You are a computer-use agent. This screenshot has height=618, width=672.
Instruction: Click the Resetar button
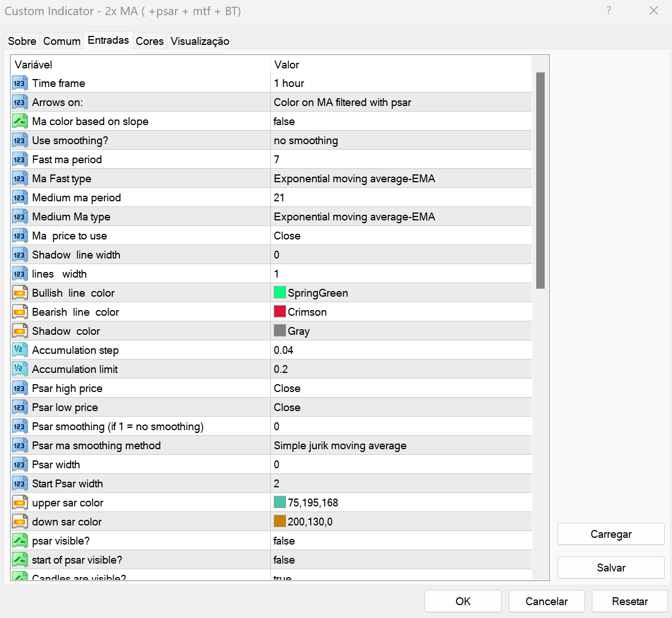[629, 601]
